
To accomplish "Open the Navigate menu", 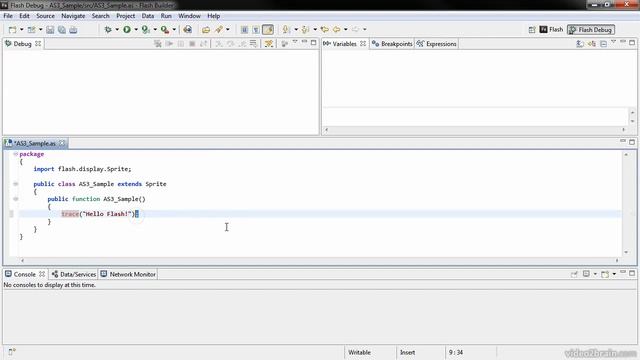I will click(73, 16).
